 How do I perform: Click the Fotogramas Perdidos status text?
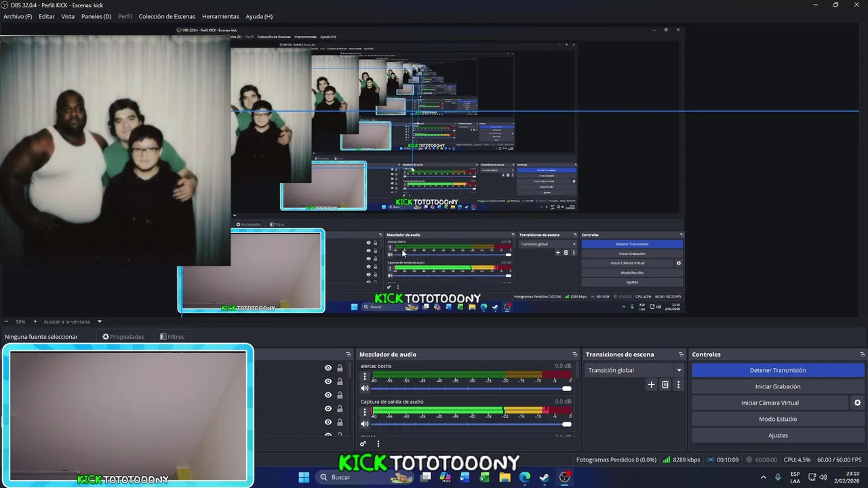(x=616, y=460)
